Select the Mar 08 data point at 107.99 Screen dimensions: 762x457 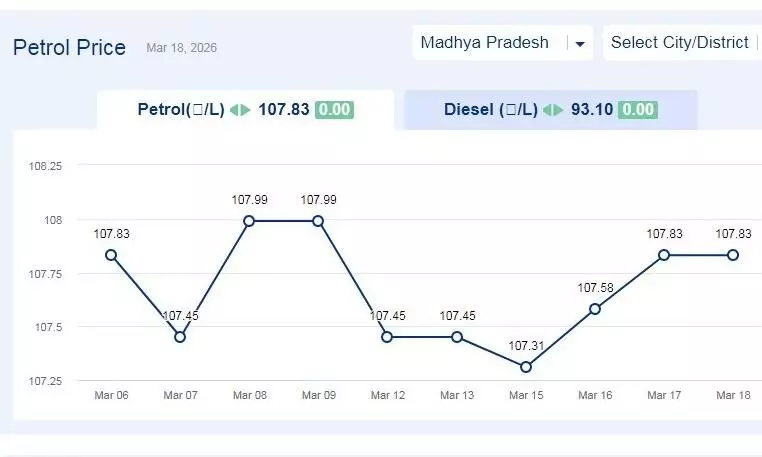(249, 221)
